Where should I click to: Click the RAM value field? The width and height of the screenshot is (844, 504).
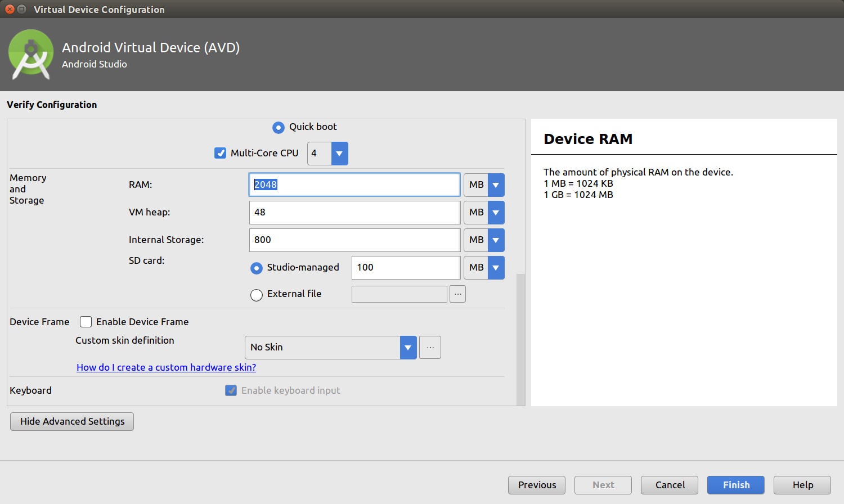tap(354, 184)
